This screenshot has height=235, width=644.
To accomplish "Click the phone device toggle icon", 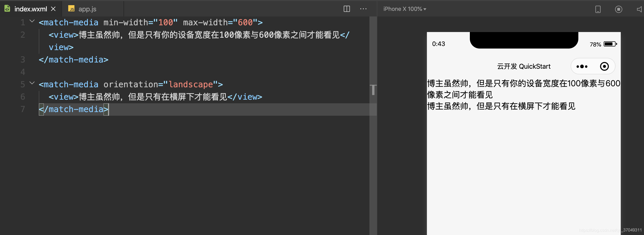I will (x=598, y=9).
